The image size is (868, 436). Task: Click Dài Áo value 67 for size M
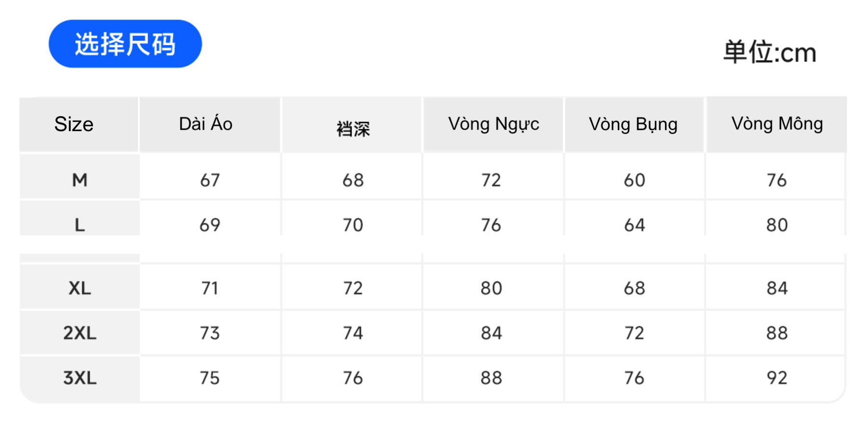pyautogui.click(x=210, y=180)
